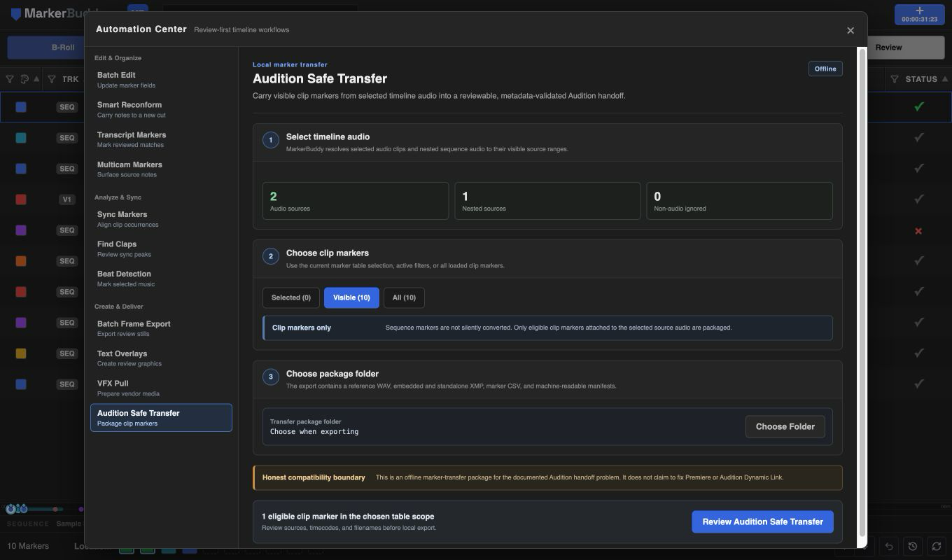Click the funnel icon beside TRK header
Image resolution: width=952 pixels, height=560 pixels.
point(52,79)
